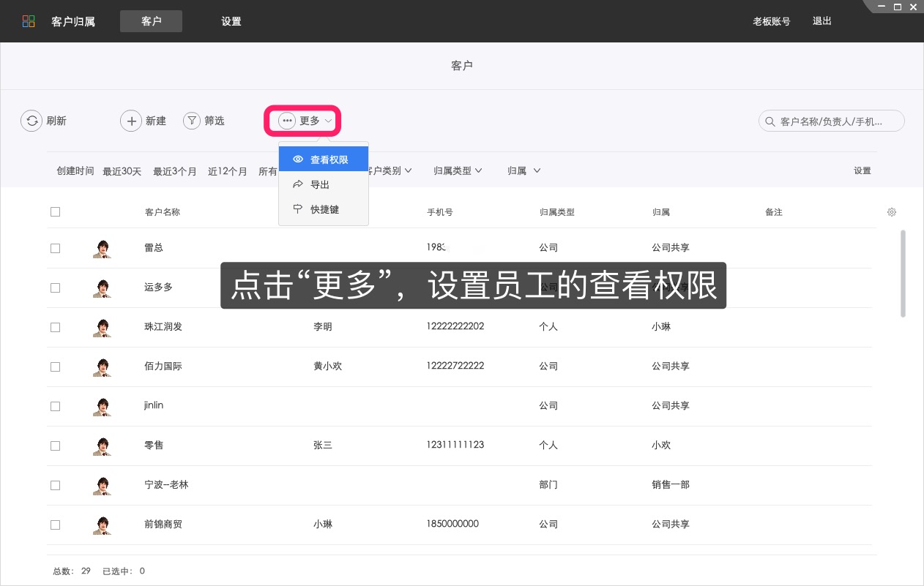Click the search magnifier icon

click(x=769, y=121)
